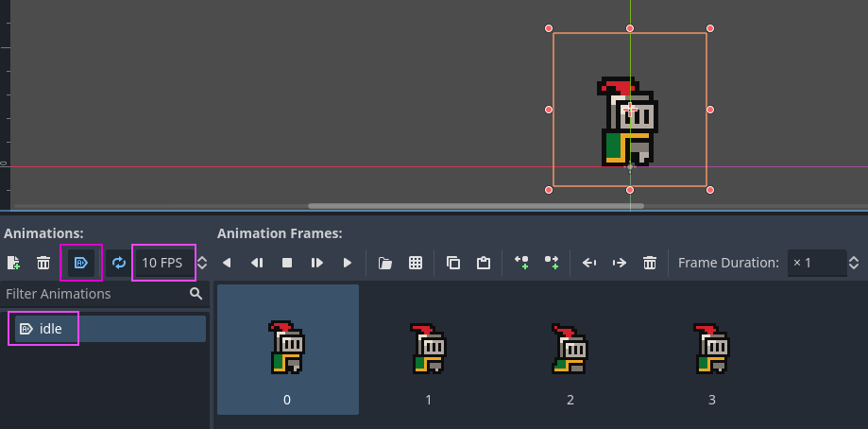Screen dimensions: 868x429
Task: Add a new animation
Action: pyautogui.click(x=13, y=263)
